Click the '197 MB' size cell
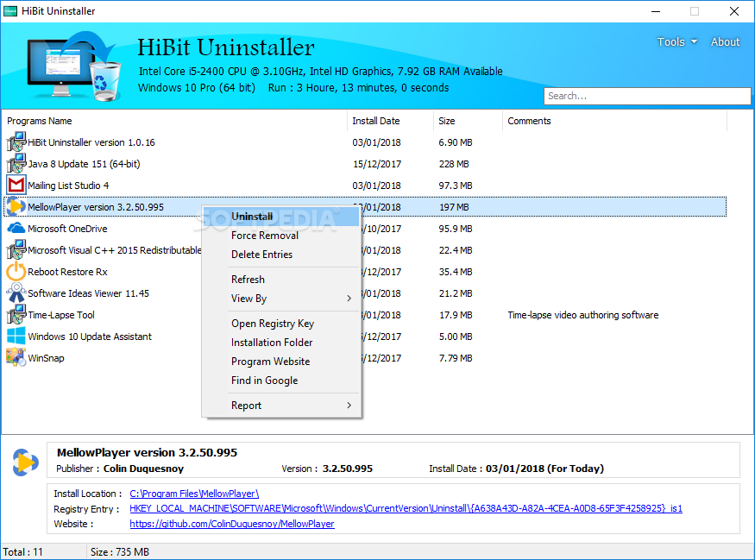This screenshot has width=755, height=560. point(454,208)
